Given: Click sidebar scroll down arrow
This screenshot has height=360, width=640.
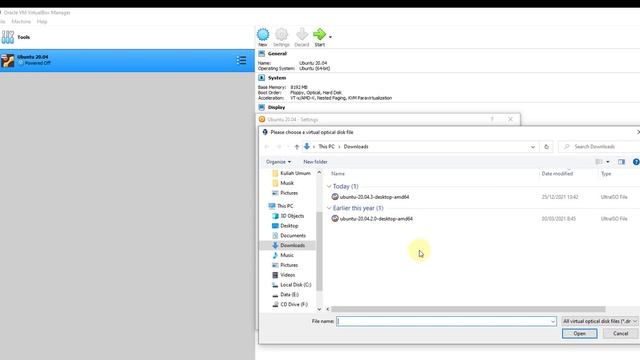Looking at the screenshot, I should (319, 309).
